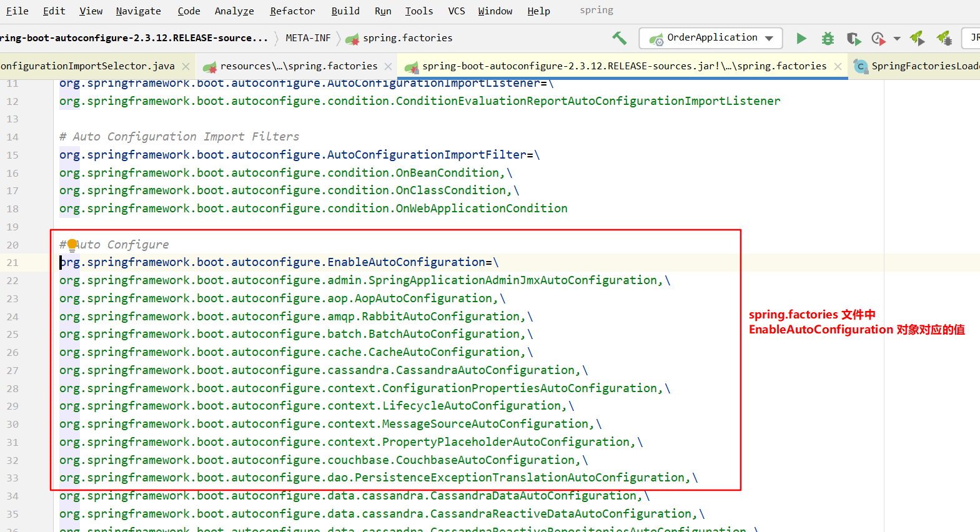The image size is (980, 532).
Task: Open the File menu
Action: (x=17, y=11)
